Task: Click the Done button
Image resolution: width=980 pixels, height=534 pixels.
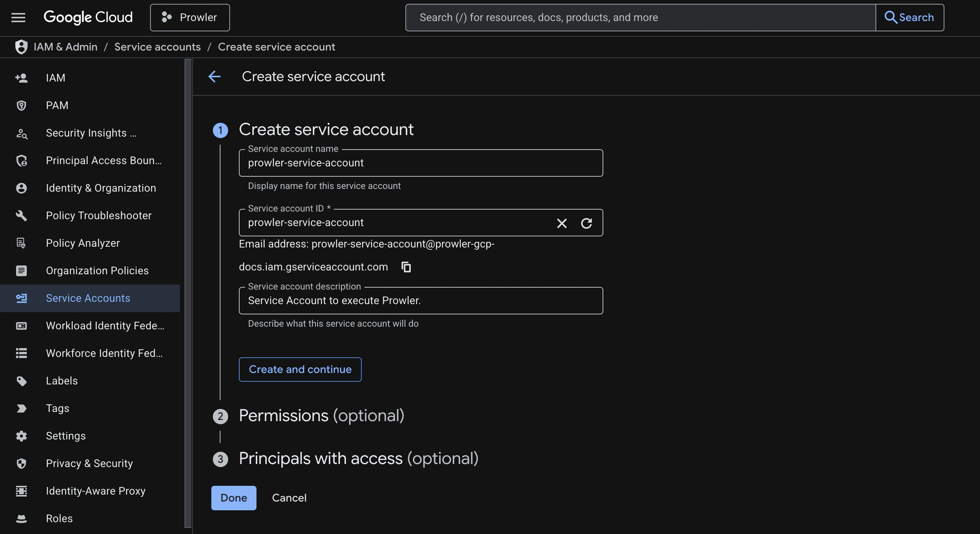Action: tap(234, 498)
